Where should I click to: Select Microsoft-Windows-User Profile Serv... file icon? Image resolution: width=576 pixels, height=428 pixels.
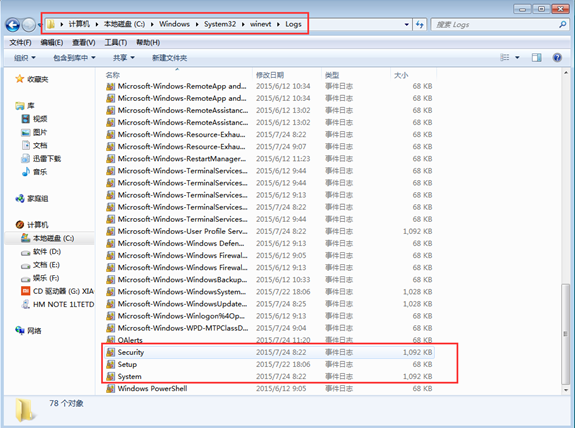pyautogui.click(x=110, y=231)
